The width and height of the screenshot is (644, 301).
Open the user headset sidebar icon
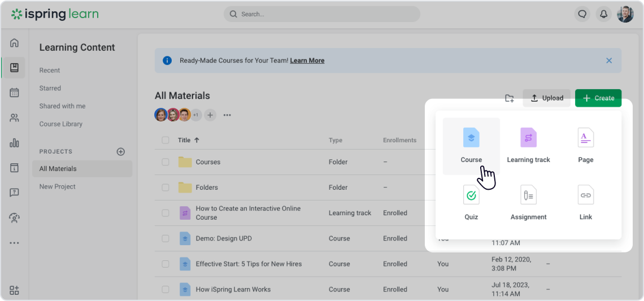(14, 217)
